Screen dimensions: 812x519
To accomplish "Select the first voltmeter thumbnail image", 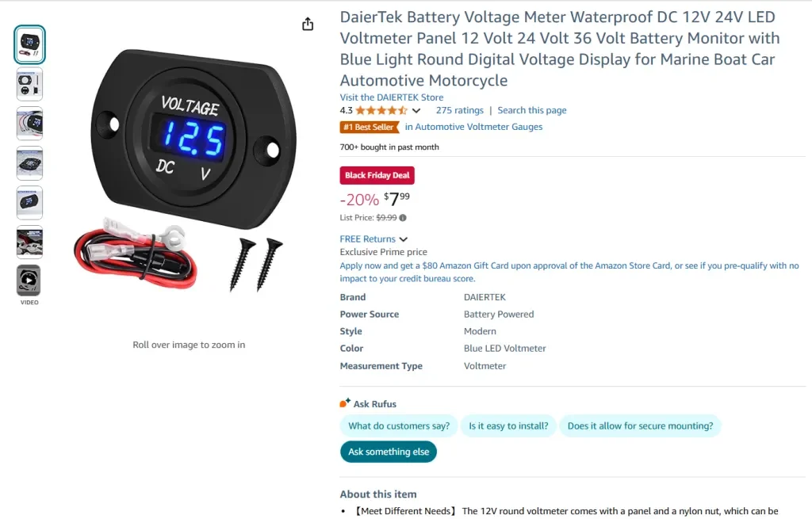I will click(x=29, y=44).
